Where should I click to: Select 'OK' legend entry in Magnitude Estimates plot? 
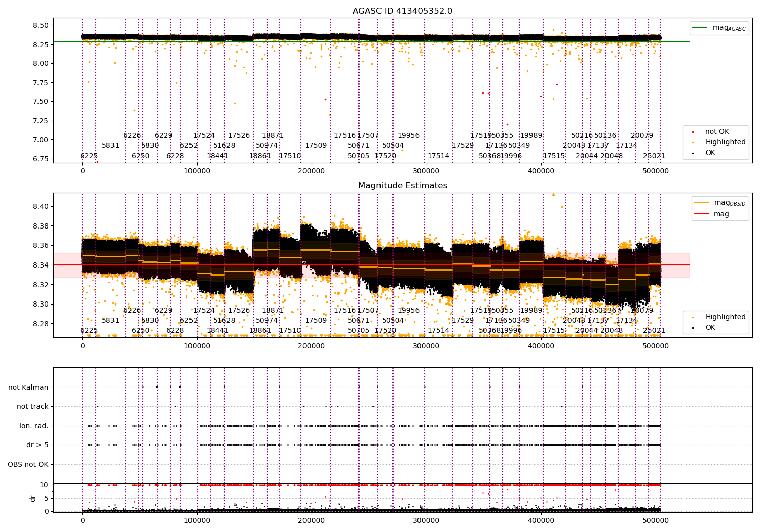710,327
